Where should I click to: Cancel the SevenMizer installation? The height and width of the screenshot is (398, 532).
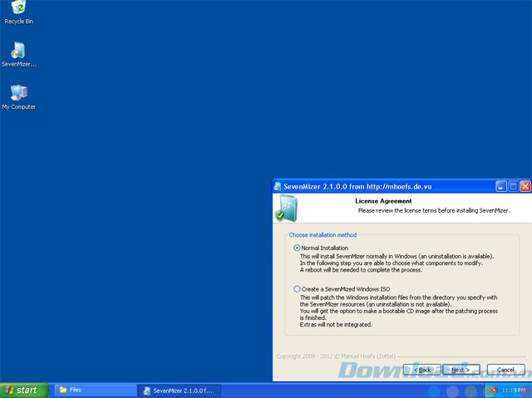[x=505, y=369]
